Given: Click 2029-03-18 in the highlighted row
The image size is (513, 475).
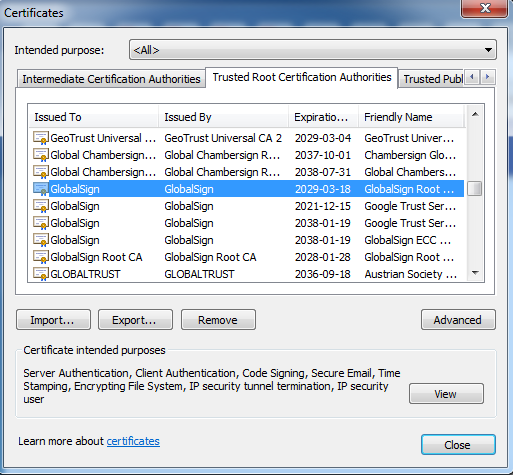Looking at the screenshot, I should tap(323, 189).
